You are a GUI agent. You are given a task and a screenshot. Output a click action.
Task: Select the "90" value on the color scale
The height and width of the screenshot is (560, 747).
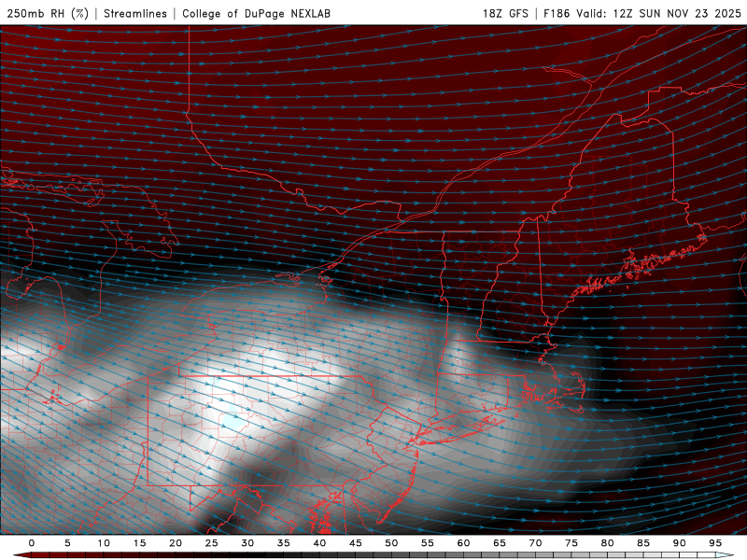(680, 543)
